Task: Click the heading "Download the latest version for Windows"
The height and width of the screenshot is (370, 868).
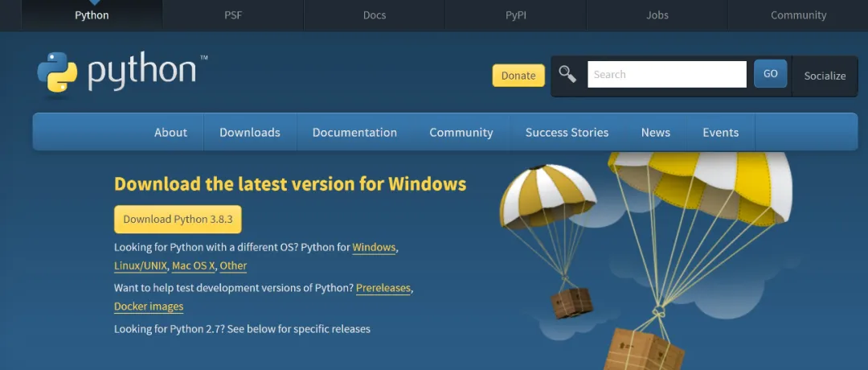Action: click(x=290, y=184)
